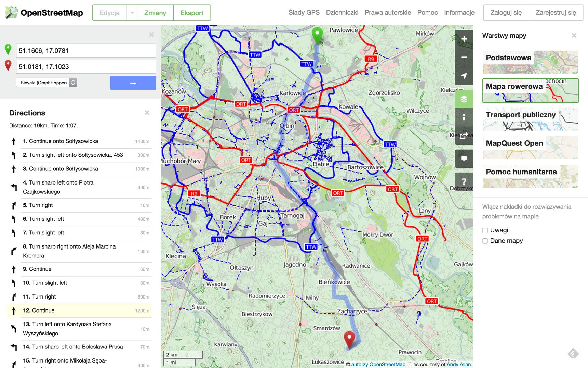Click the green start marker on map

pyautogui.click(x=317, y=36)
